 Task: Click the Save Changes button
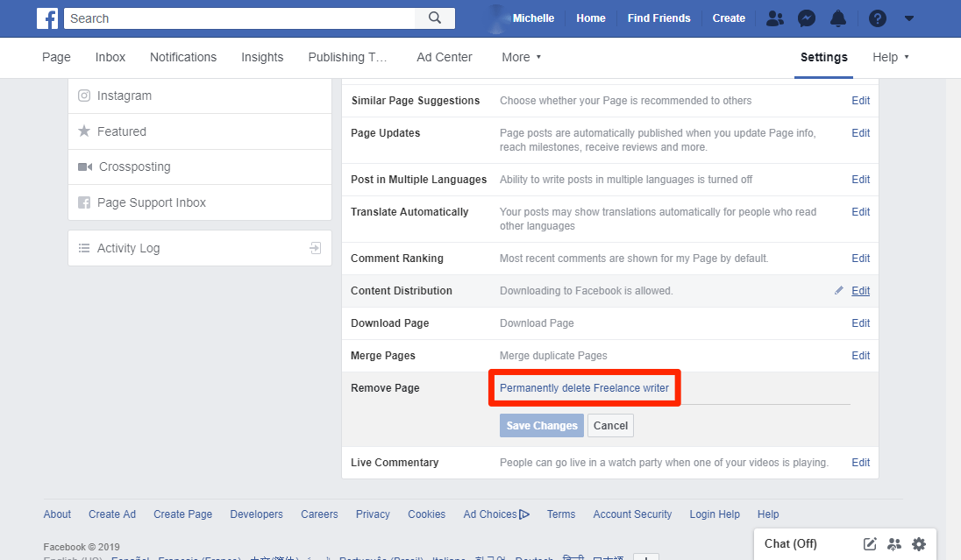(542, 425)
